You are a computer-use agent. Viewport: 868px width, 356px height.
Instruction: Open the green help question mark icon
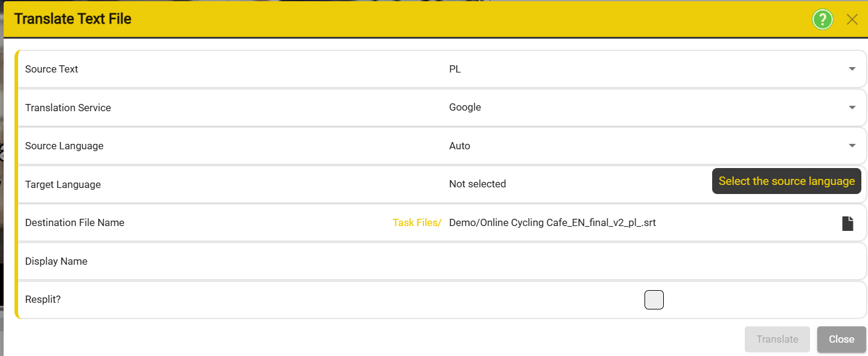822,19
